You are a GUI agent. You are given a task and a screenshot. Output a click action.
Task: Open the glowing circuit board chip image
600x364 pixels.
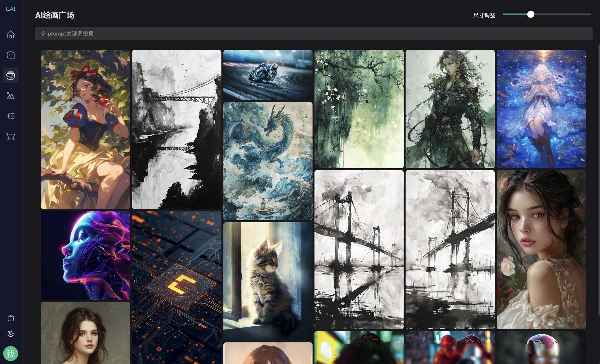[177, 287]
